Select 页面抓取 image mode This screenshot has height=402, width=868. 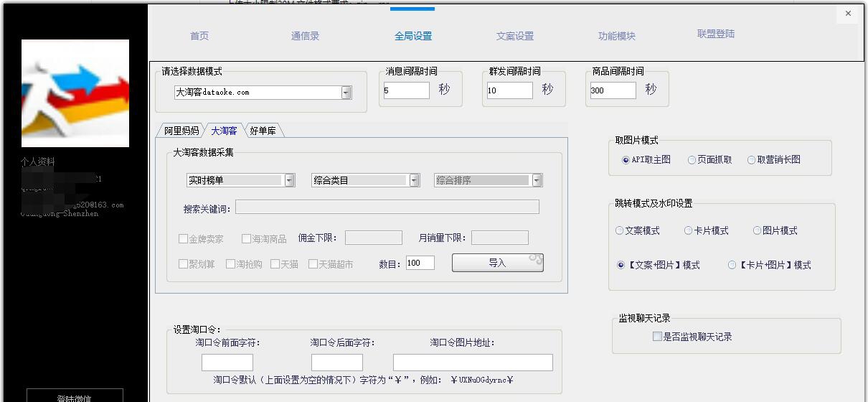692,160
